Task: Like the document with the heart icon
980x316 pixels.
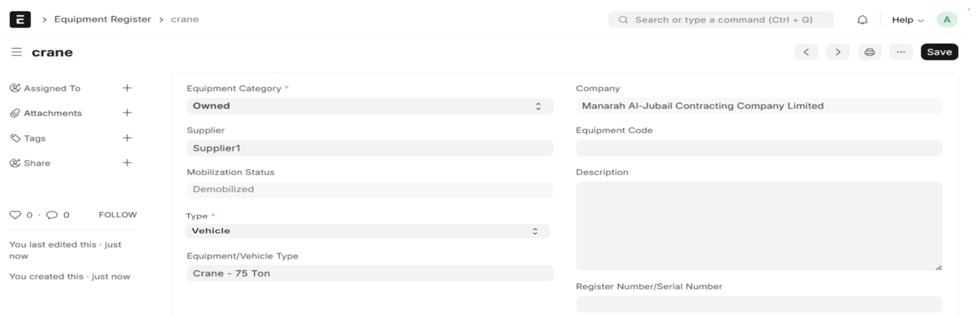Action: [15, 215]
